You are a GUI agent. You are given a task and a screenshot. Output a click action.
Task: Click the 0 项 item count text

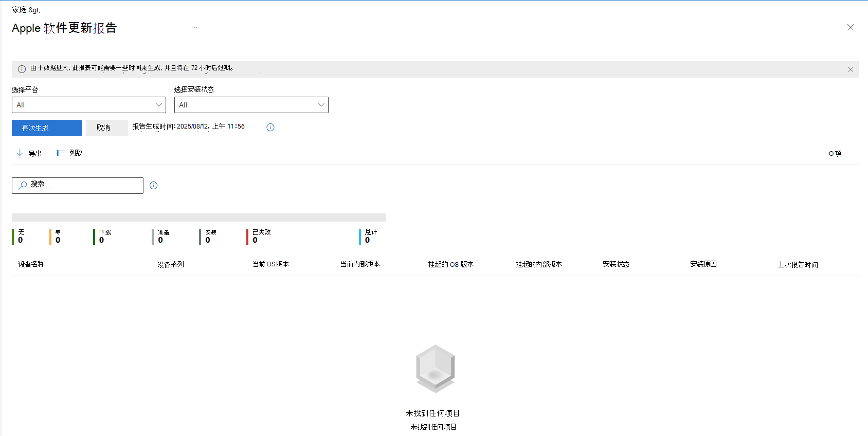point(835,154)
